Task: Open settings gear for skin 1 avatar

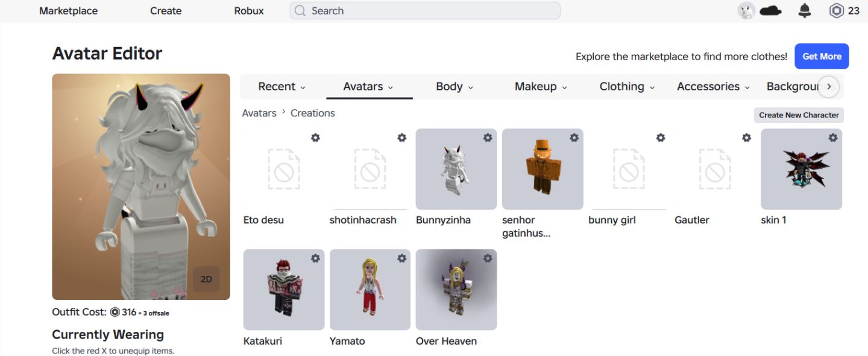Action: tap(833, 138)
